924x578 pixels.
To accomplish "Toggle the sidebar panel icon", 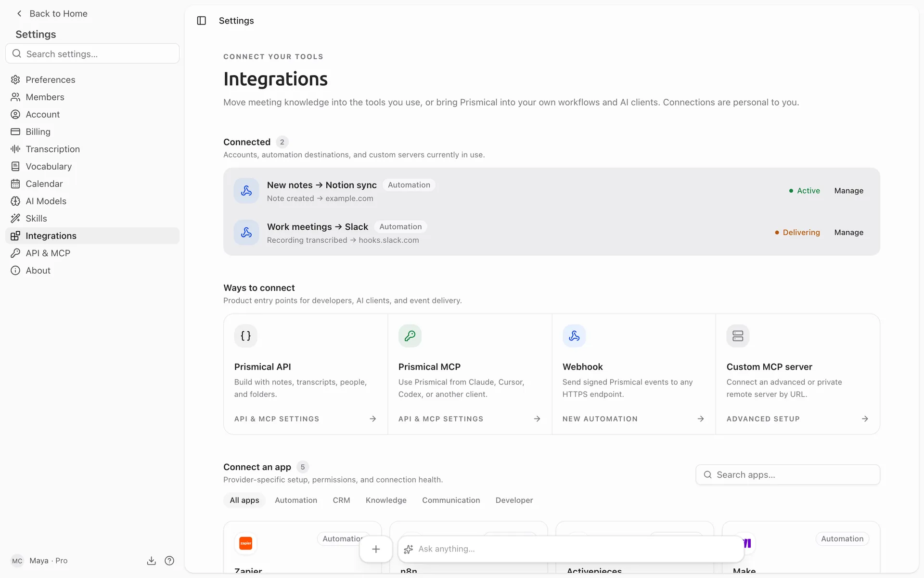I will [201, 21].
